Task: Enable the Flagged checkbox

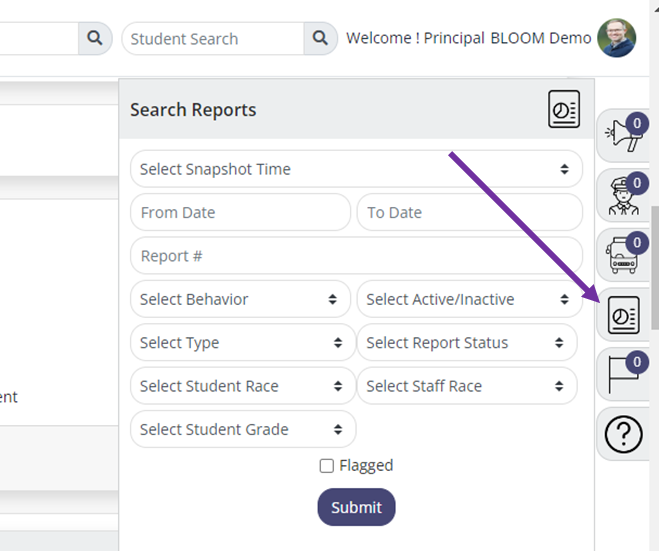Action: (x=327, y=466)
